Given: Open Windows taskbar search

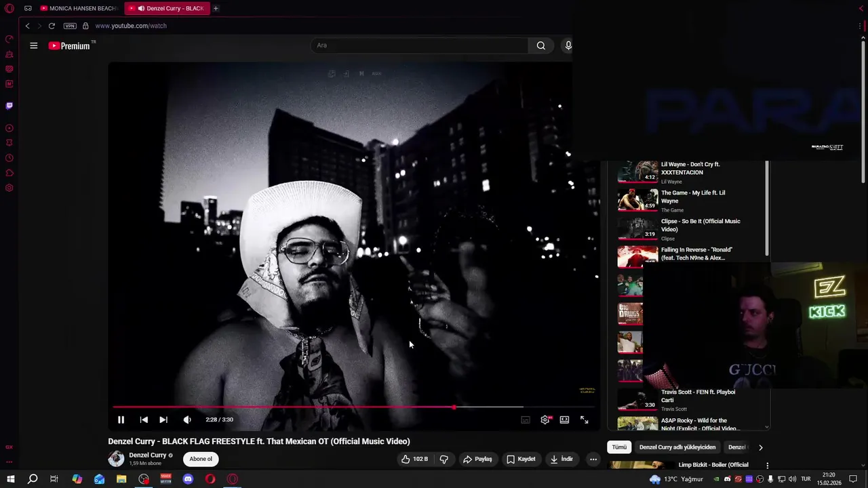Looking at the screenshot, I should [32, 479].
